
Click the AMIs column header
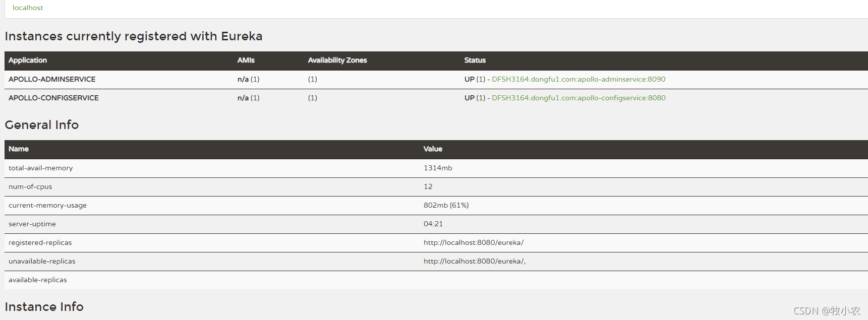tap(246, 60)
